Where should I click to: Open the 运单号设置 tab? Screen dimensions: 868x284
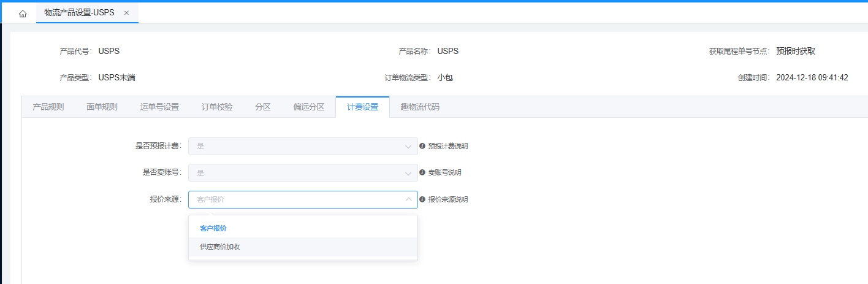(x=159, y=107)
